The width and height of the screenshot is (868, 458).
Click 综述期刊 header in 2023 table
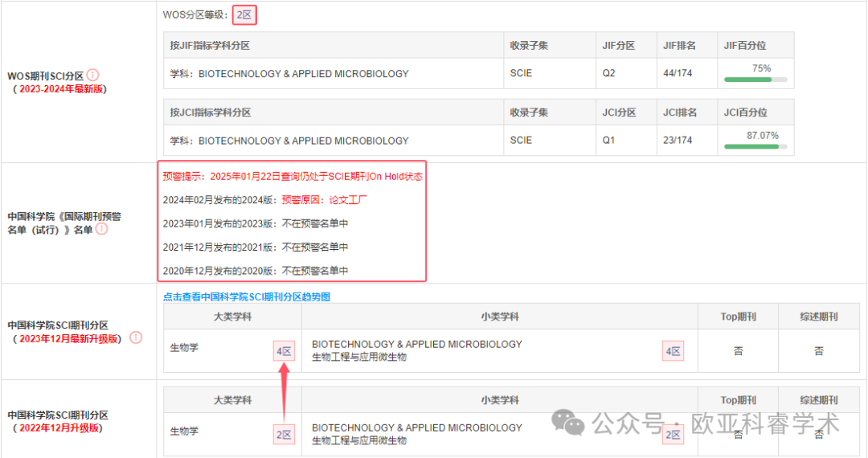point(819,317)
